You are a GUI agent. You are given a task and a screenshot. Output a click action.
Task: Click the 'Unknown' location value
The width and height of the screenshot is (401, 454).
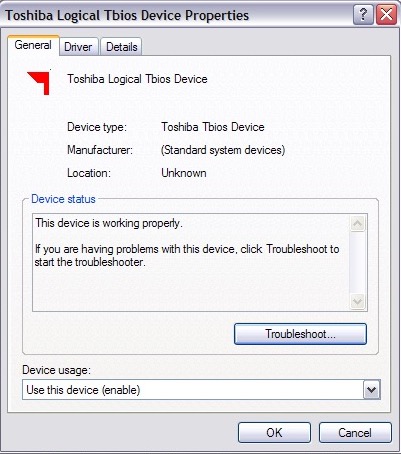pyautogui.click(x=184, y=173)
